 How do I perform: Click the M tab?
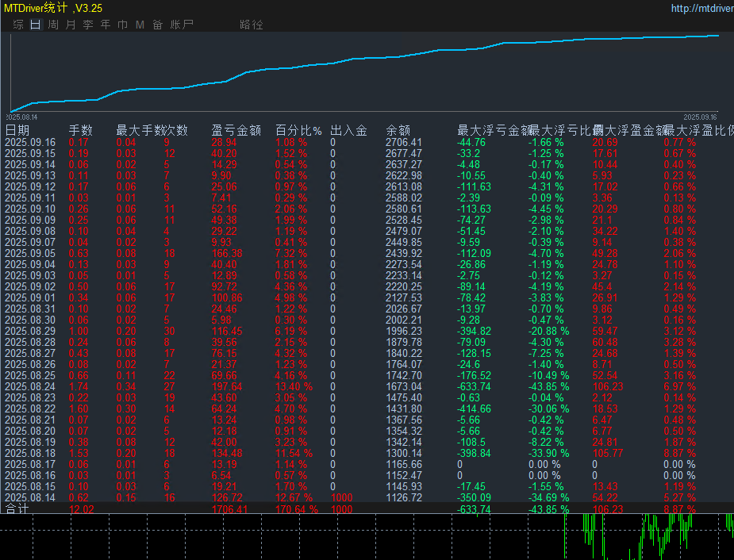[x=140, y=25]
